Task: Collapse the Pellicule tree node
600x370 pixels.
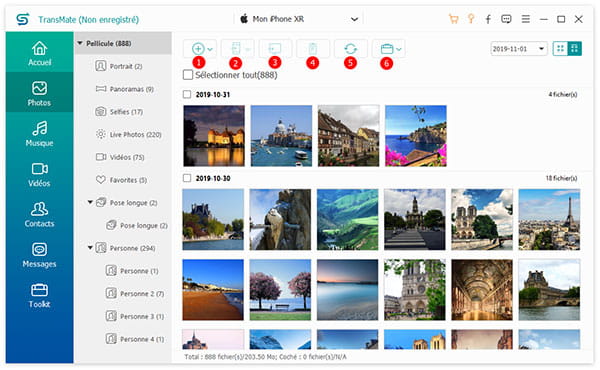Action: (x=80, y=43)
